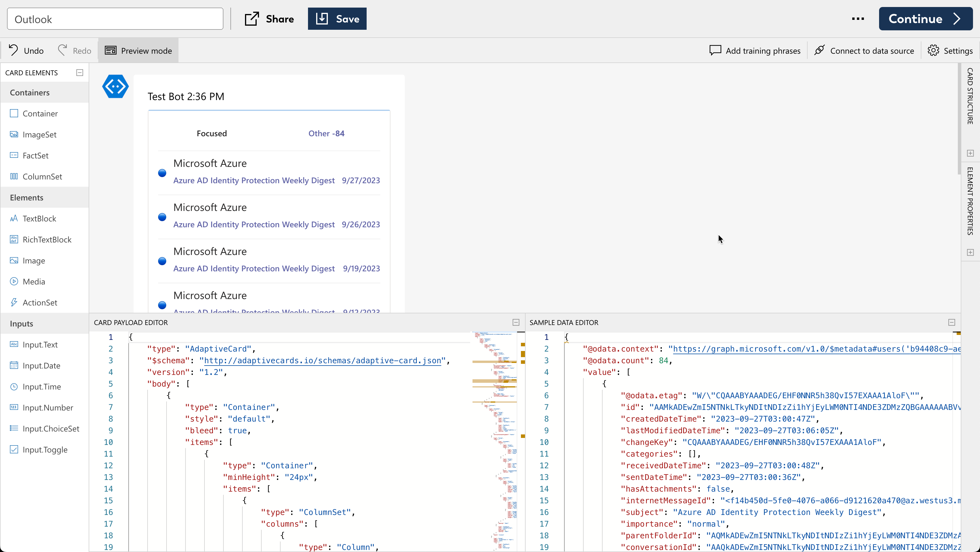
Task: Click the "subject" line in sample data
Action: coord(753,512)
